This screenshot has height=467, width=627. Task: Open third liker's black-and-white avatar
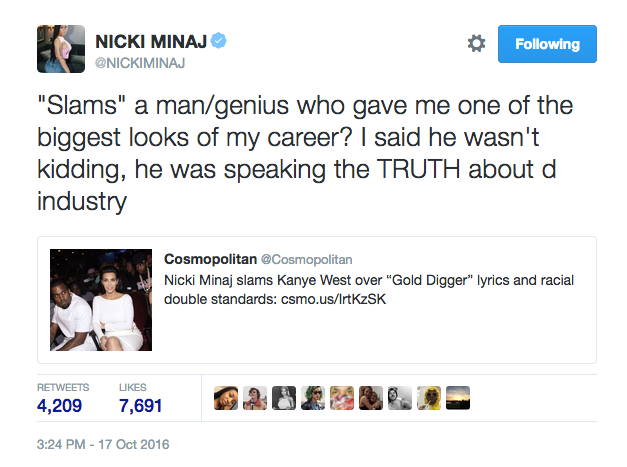coord(284,398)
